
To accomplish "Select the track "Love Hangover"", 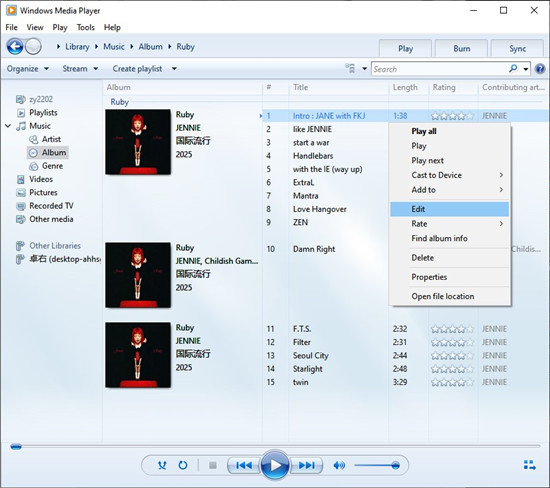I will [x=320, y=209].
